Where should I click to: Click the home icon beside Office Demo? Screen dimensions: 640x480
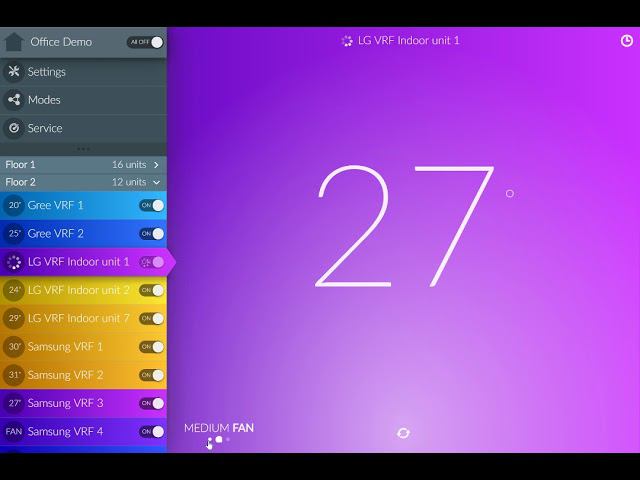coord(13,42)
